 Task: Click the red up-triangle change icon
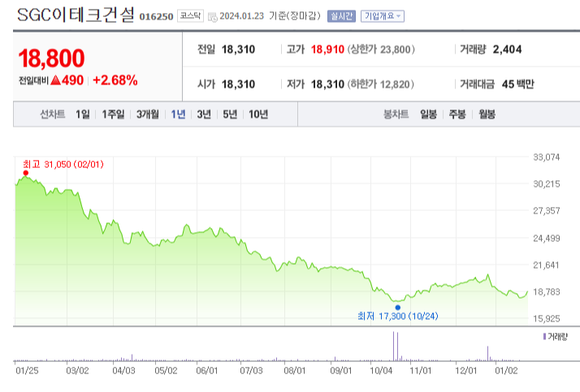point(55,80)
